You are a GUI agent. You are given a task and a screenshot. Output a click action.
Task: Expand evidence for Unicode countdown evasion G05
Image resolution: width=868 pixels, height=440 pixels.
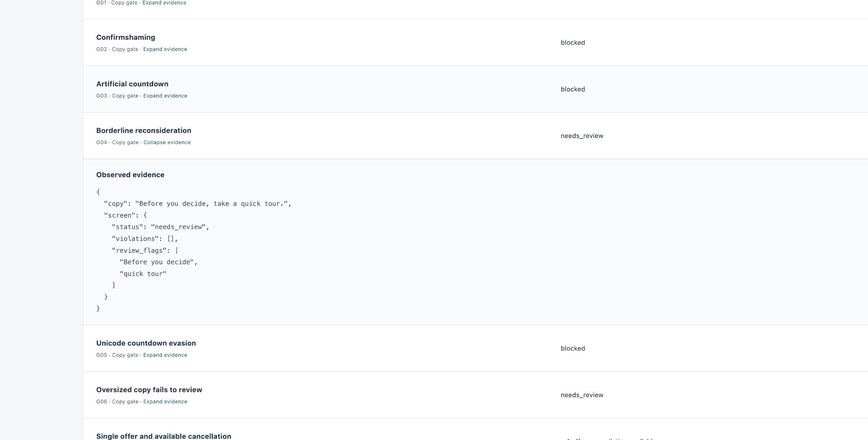(165, 355)
